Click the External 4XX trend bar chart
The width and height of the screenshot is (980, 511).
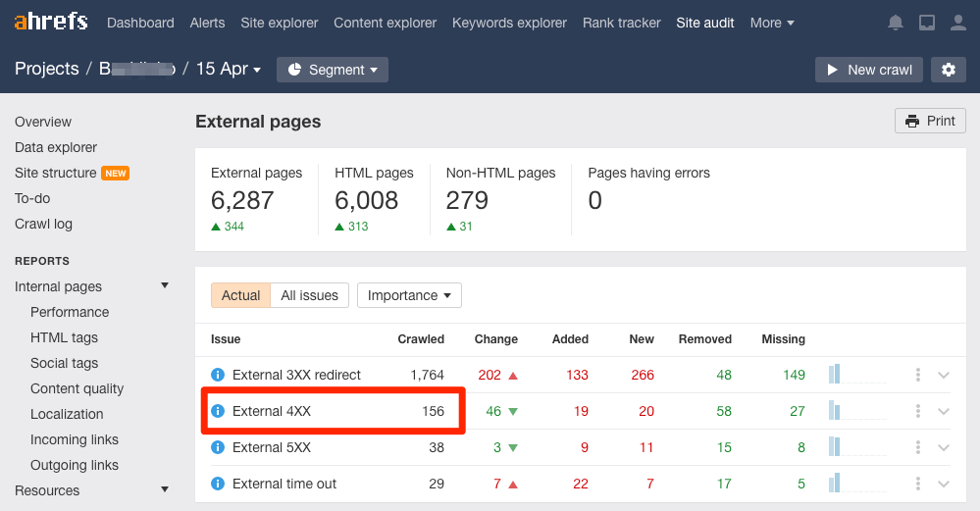tap(856, 411)
